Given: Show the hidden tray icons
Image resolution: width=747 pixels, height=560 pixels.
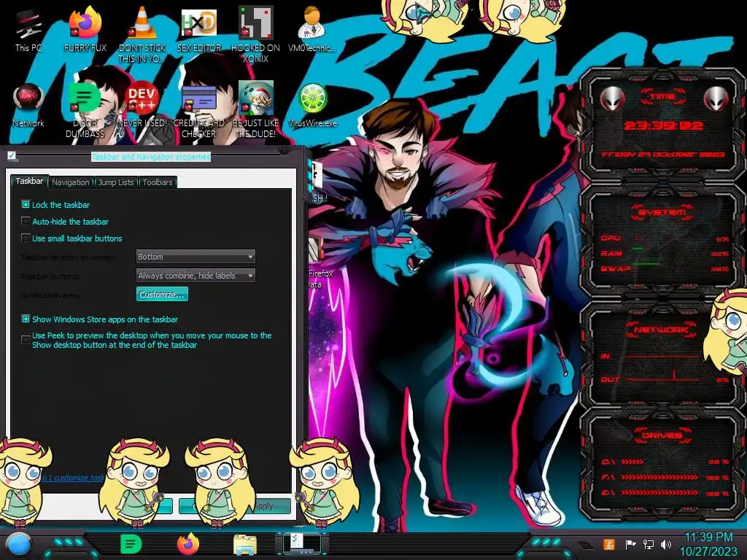Looking at the screenshot, I should [584, 545].
